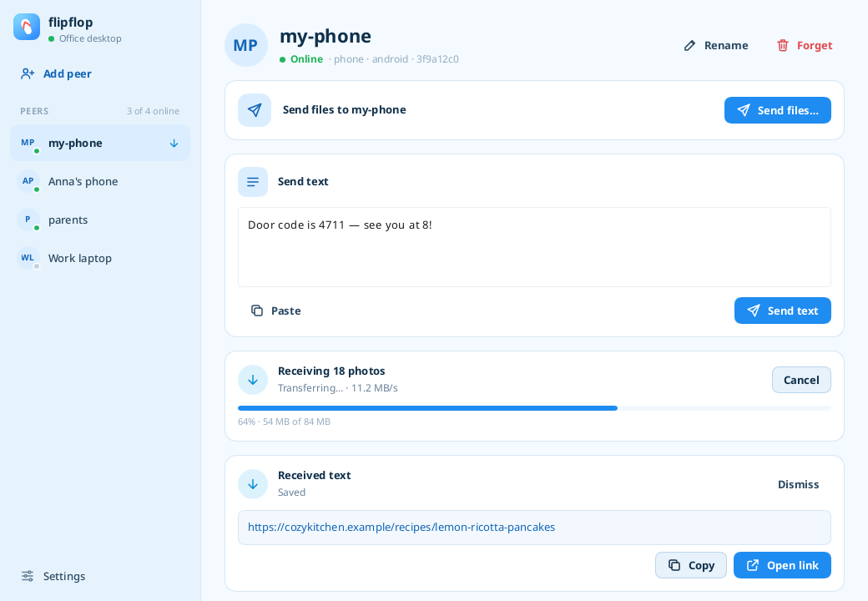The image size is (868, 601).
Task: Select my-phone in the peers list
Action: [x=100, y=143]
